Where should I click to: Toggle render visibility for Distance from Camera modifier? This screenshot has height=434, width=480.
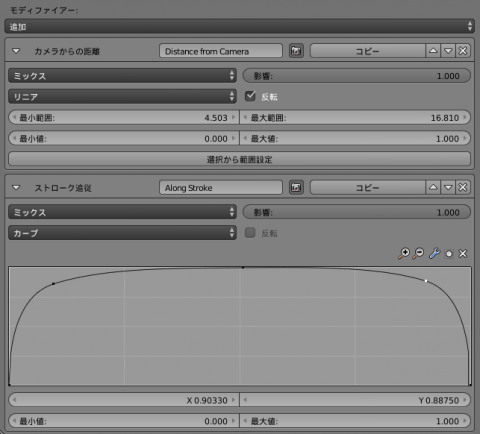click(x=296, y=51)
